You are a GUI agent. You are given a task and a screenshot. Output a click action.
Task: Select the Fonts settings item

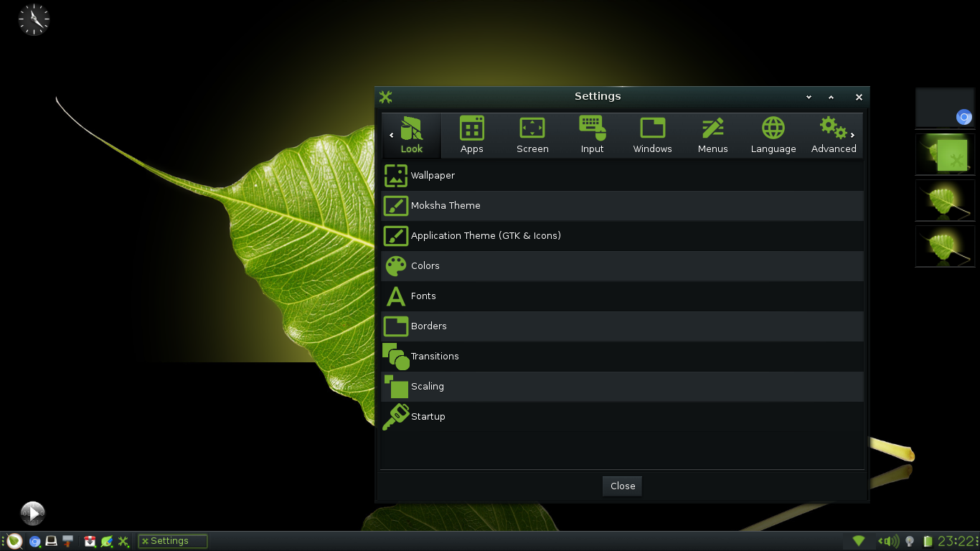tap(423, 296)
